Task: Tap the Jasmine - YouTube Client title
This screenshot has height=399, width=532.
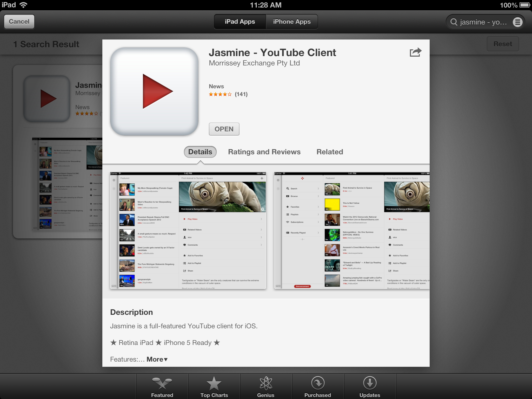Action: click(x=272, y=52)
